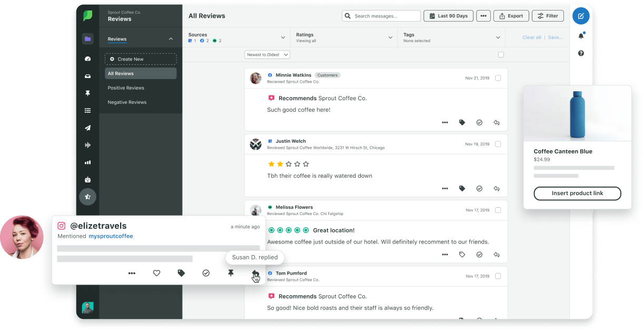The height and width of the screenshot is (330, 644).
Task: Open the paper plane publishing icon
Action: click(87, 128)
